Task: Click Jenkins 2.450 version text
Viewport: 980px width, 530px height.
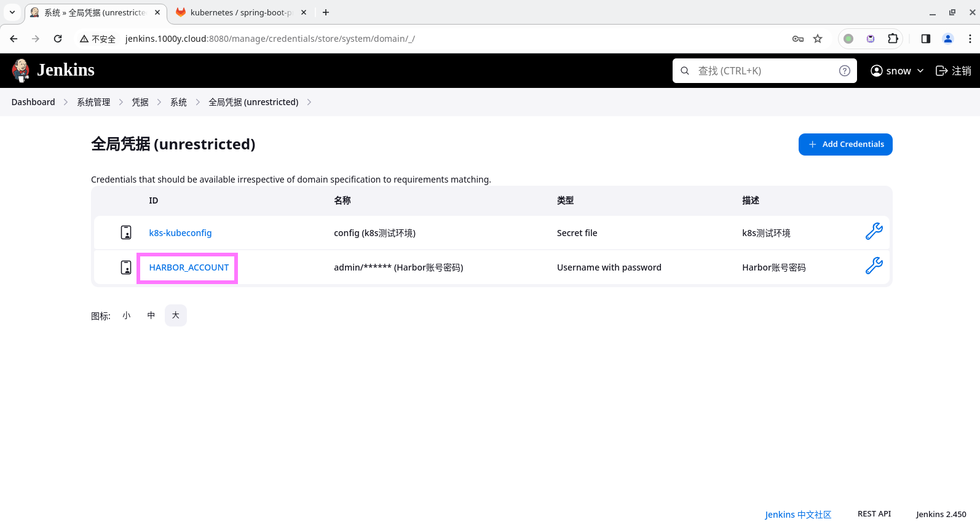Action: point(941,514)
